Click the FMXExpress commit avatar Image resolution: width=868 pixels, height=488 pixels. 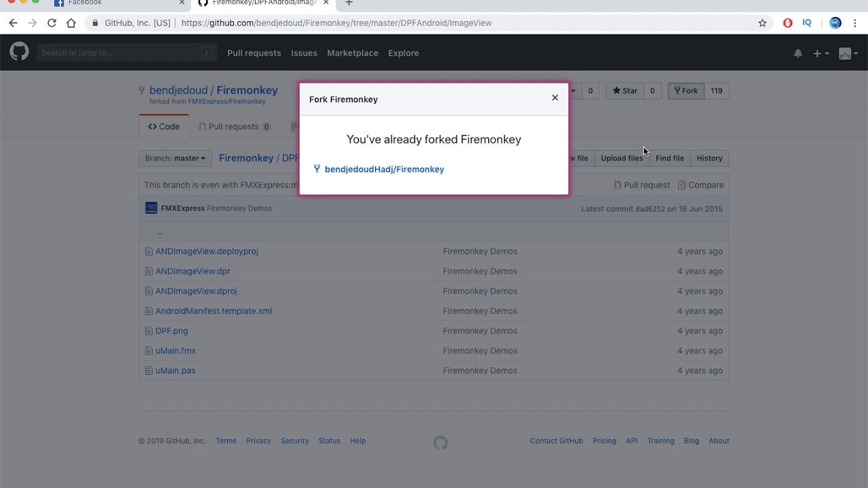click(x=151, y=208)
